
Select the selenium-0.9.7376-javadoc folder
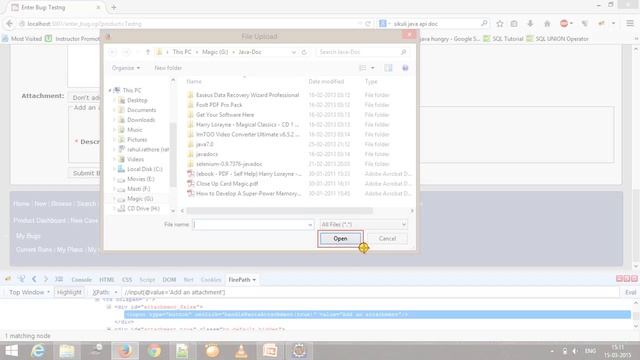229,164
